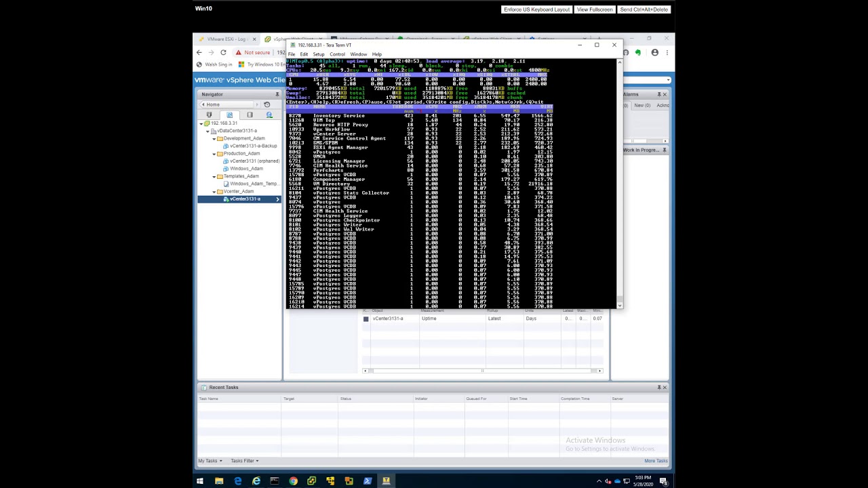The width and height of the screenshot is (868, 488).
Task: Open Hosts and Clusters navigator tab
Action: (209, 115)
